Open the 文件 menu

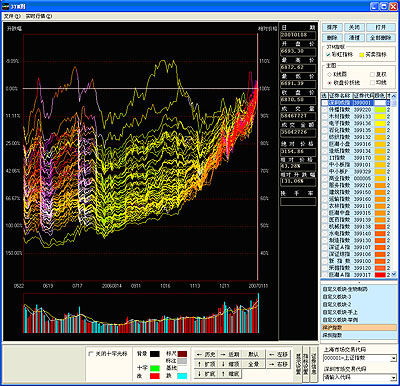click(x=12, y=16)
